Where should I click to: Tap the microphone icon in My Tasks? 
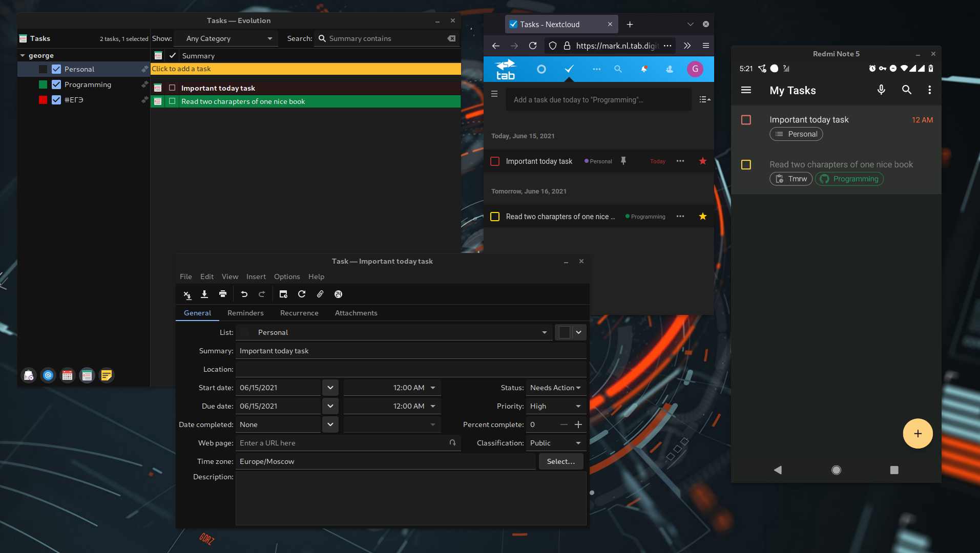tap(881, 90)
